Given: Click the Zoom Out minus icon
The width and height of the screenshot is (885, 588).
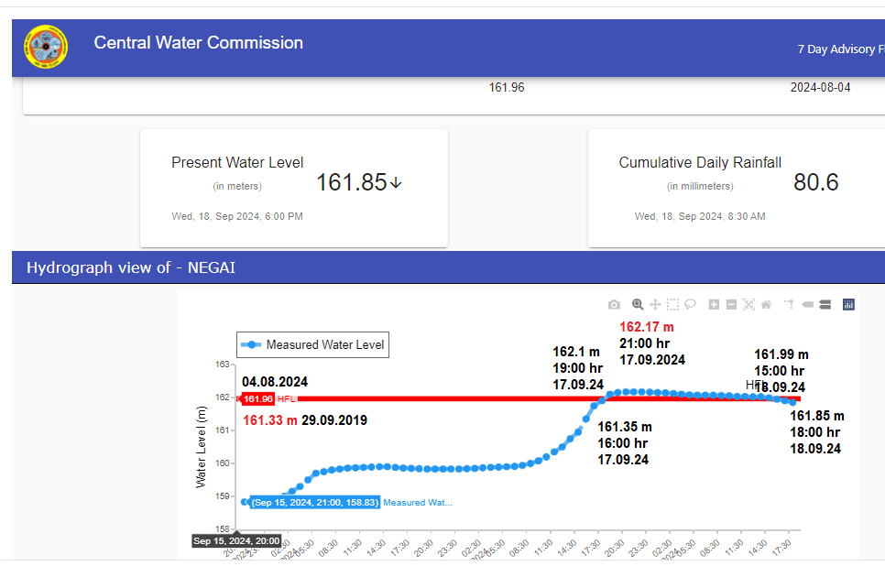Looking at the screenshot, I should point(731,304).
